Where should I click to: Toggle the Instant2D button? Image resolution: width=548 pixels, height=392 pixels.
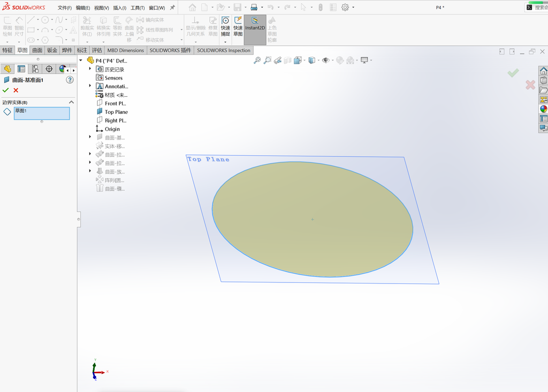pos(255,29)
